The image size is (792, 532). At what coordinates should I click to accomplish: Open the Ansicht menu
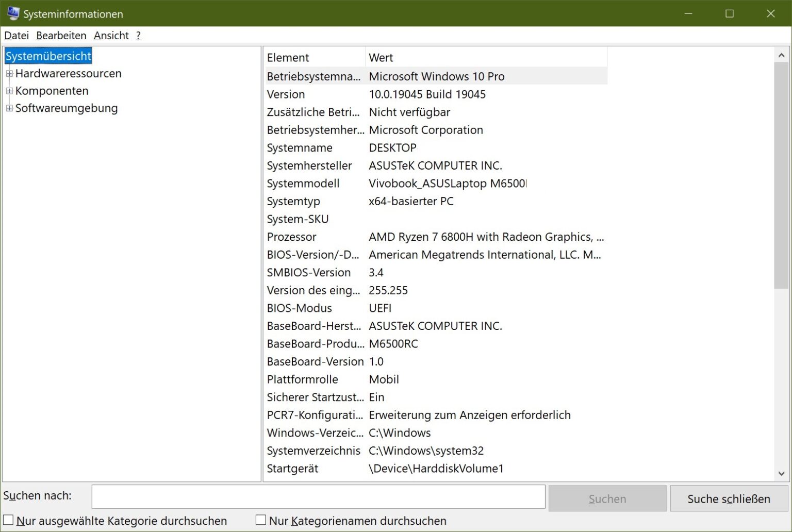(111, 35)
